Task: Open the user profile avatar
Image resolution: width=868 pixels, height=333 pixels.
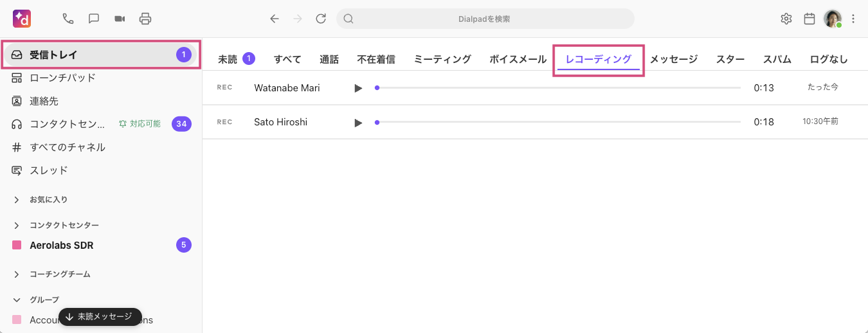Action: [x=833, y=19]
